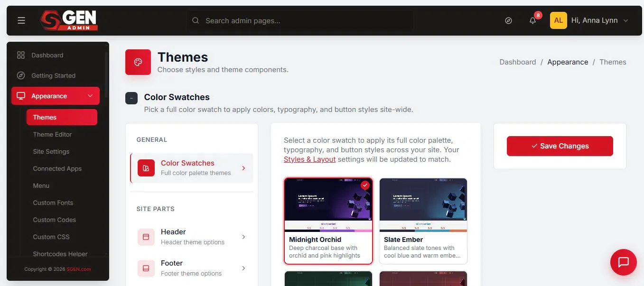This screenshot has width=644, height=286.
Task: Expand Header theme options chevron
Action: [x=243, y=237]
